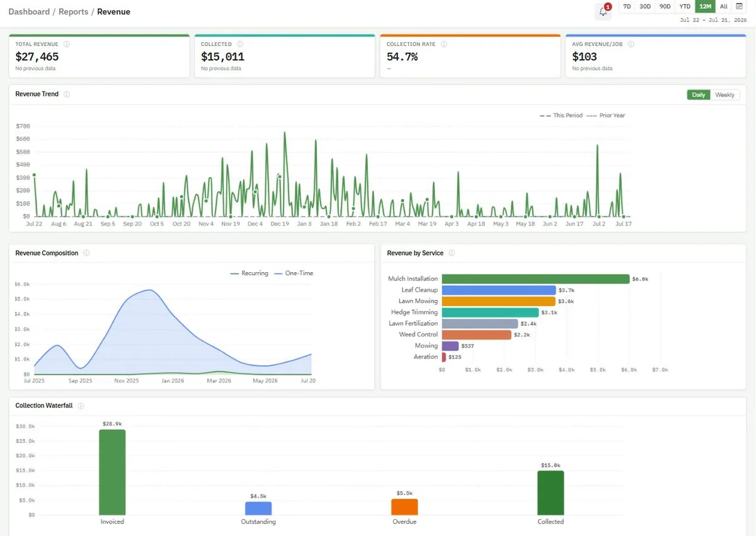Click the info icon next to Collection Rate
This screenshot has height=536, width=756.
pos(444,45)
